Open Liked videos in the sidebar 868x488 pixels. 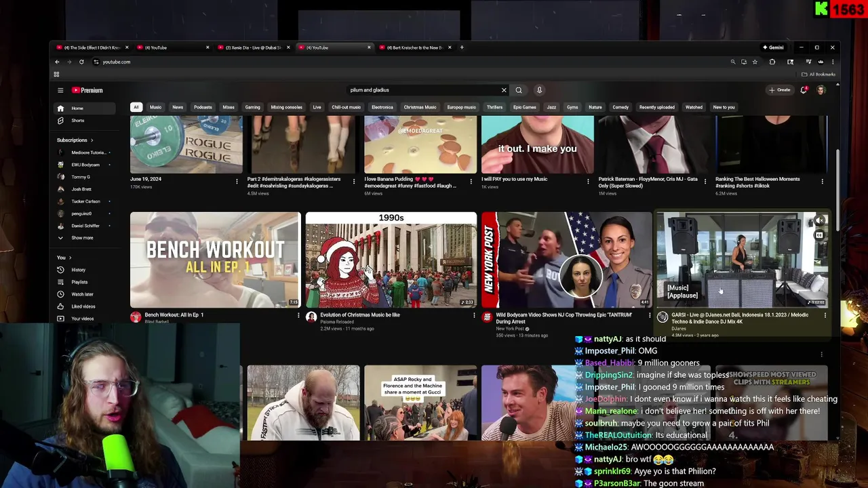tap(83, 306)
